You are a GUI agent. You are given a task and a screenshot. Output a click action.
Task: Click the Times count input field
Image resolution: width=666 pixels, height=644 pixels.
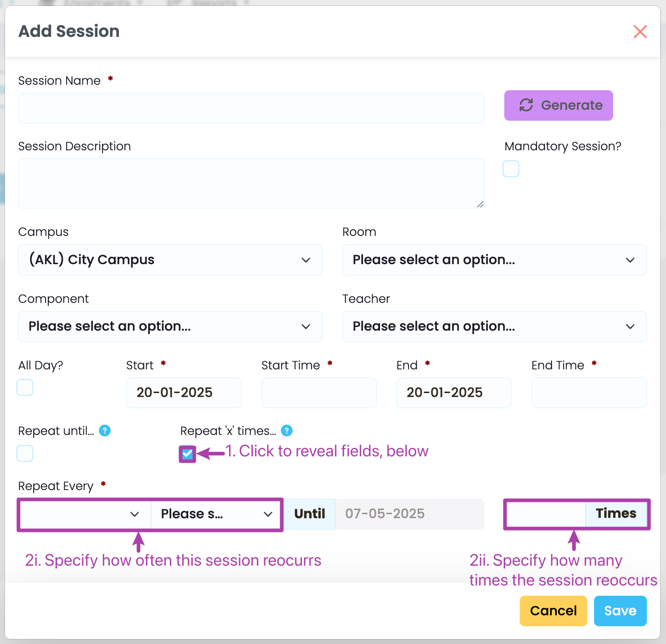[546, 514]
